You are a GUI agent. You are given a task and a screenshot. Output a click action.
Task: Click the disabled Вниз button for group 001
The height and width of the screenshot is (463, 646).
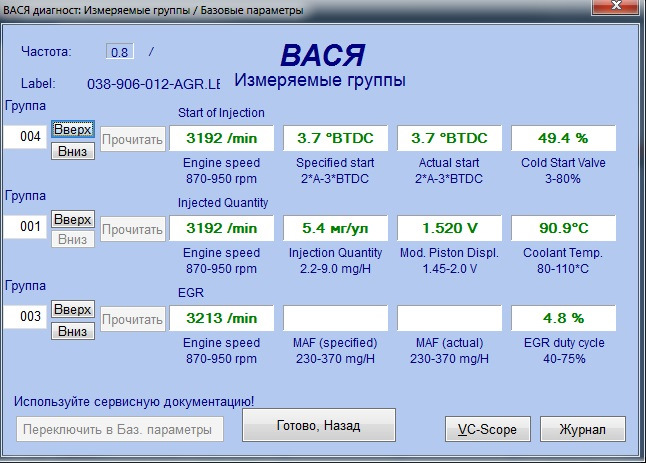coord(73,239)
